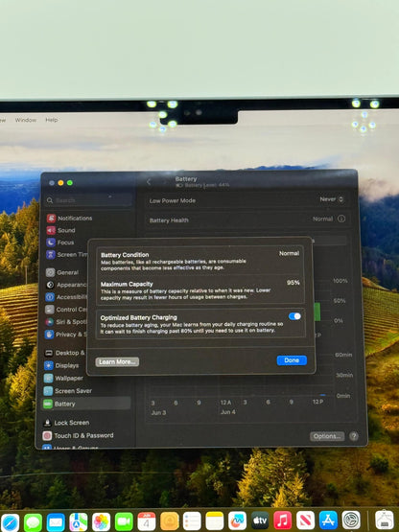Click the Done button

coord(292,360)
